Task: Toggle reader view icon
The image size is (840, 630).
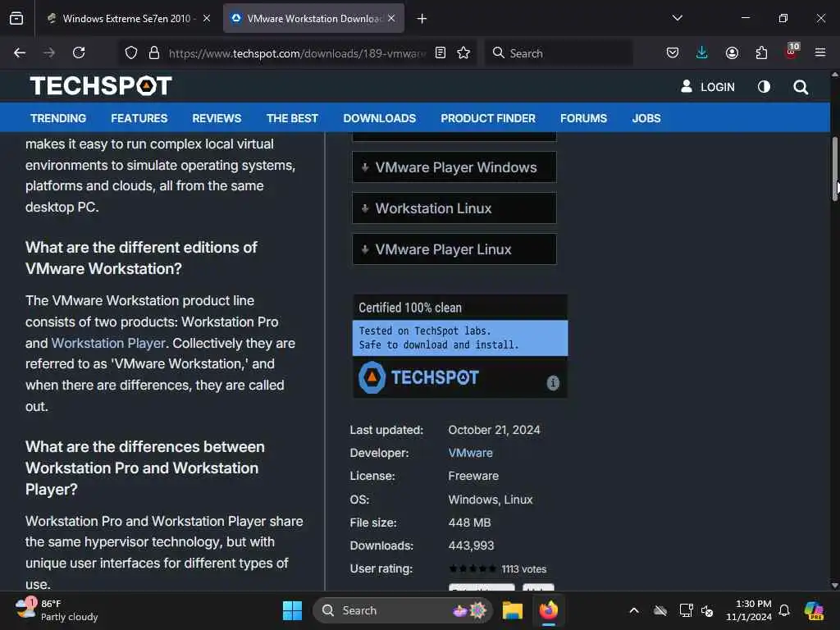Action: (x=441, y=52)
